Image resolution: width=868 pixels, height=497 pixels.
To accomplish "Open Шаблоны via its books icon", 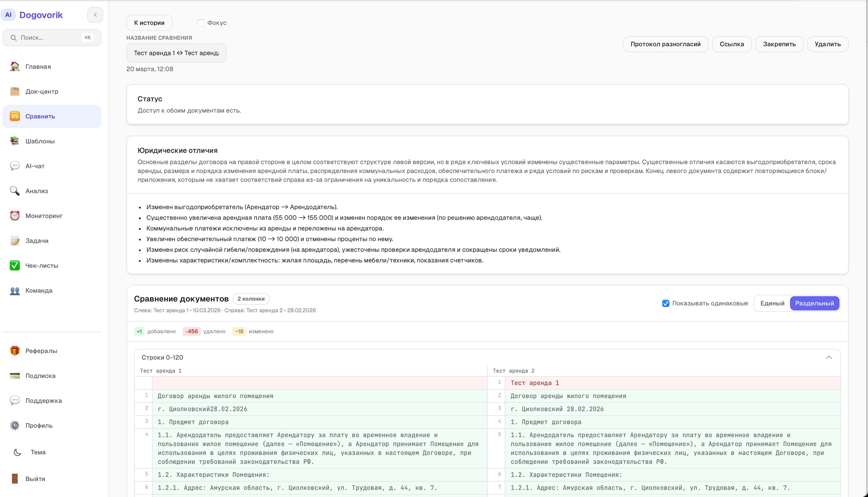I will [15, 141].
